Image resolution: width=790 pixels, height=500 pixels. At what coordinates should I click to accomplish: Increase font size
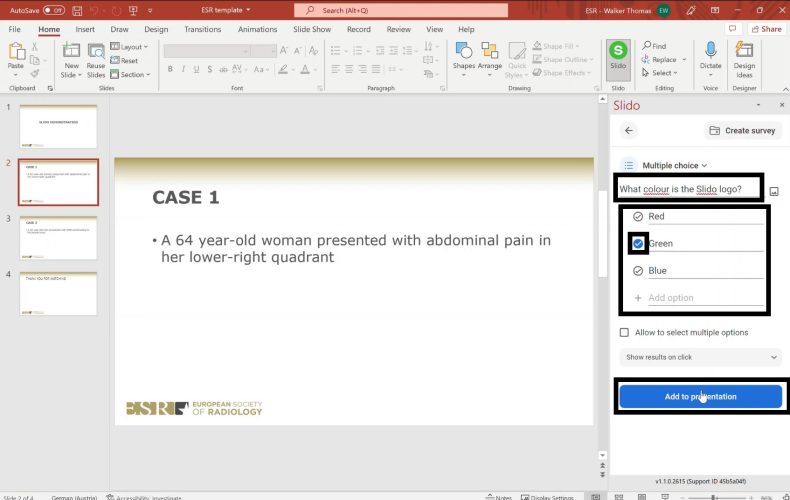click(x=284, y=50)
